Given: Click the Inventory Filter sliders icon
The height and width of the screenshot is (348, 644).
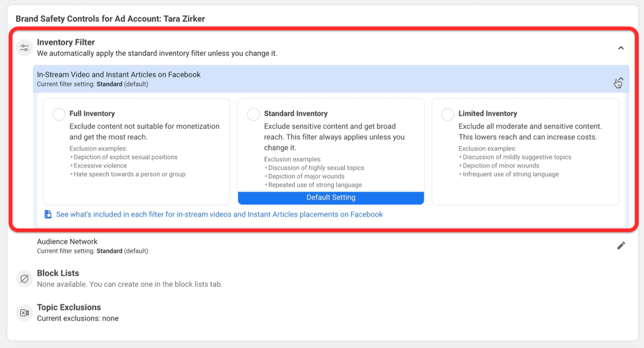Looking at the screenshot, I should (25, 48).
